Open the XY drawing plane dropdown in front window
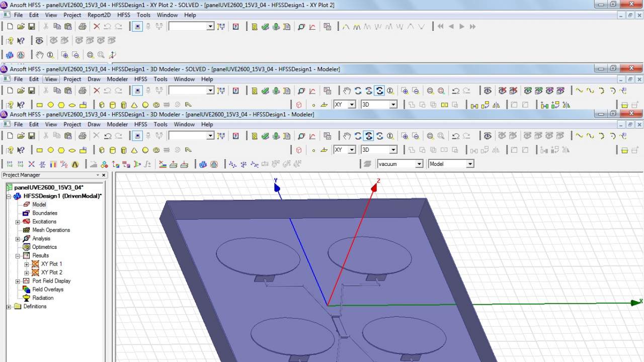 pyautogui.click(x=352, y=150)
